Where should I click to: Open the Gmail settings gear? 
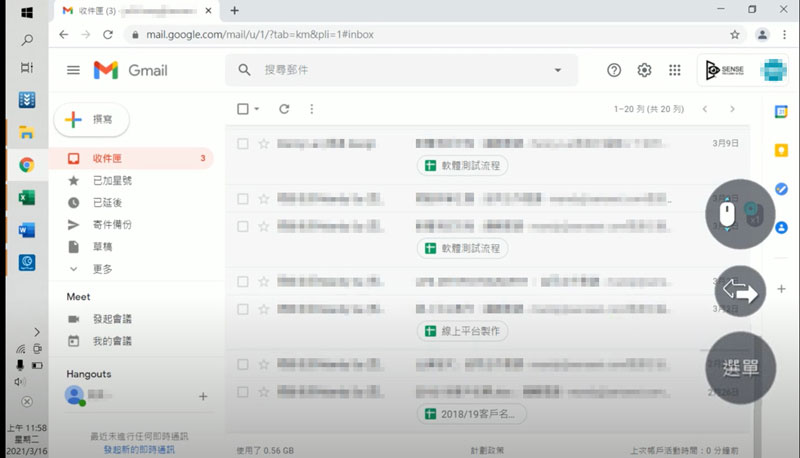(x=644, y=70)
